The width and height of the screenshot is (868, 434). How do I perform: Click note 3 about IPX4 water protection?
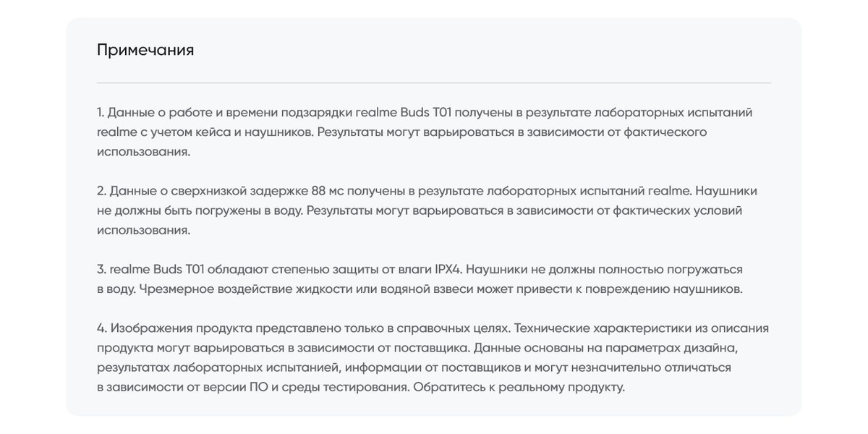[x=420, y=279]
